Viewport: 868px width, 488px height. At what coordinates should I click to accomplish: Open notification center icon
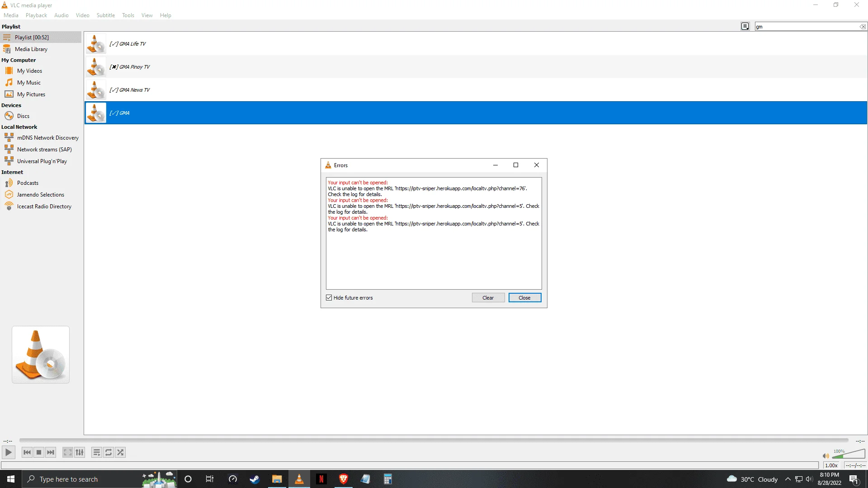click(854, 479)
